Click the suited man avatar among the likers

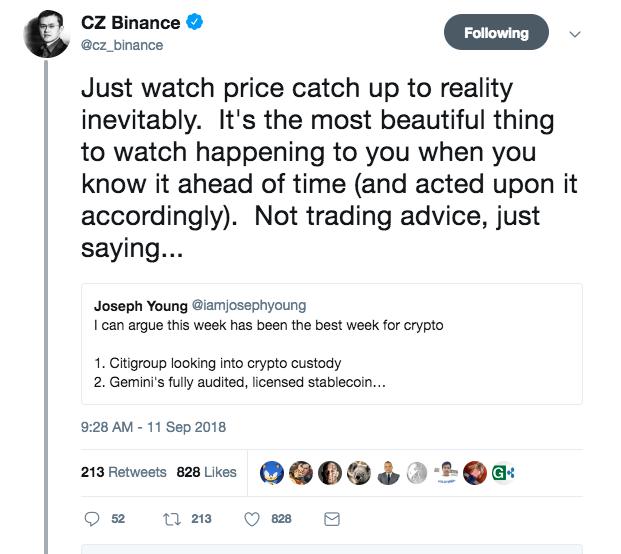386,472
